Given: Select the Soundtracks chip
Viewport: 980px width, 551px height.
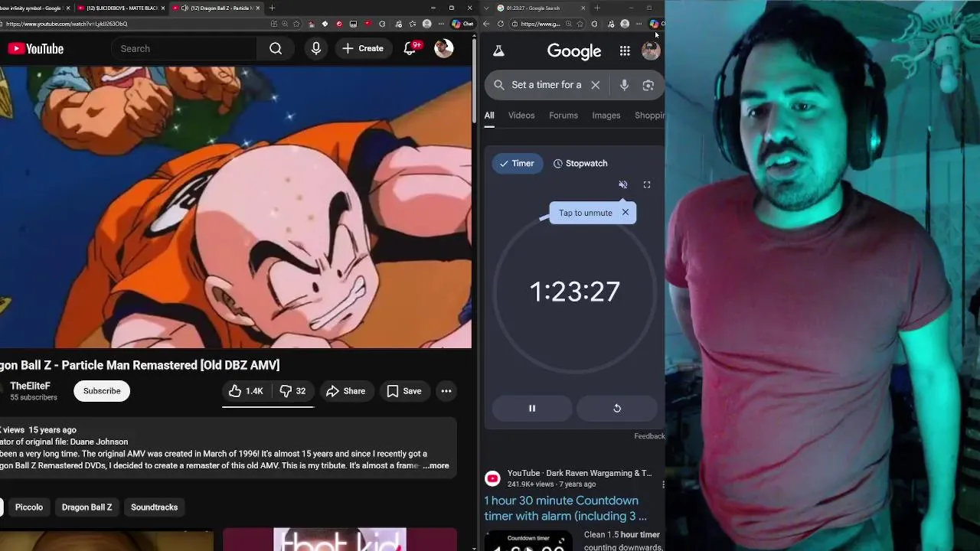Looking at the screenshot, I should [x=154, y=507].
